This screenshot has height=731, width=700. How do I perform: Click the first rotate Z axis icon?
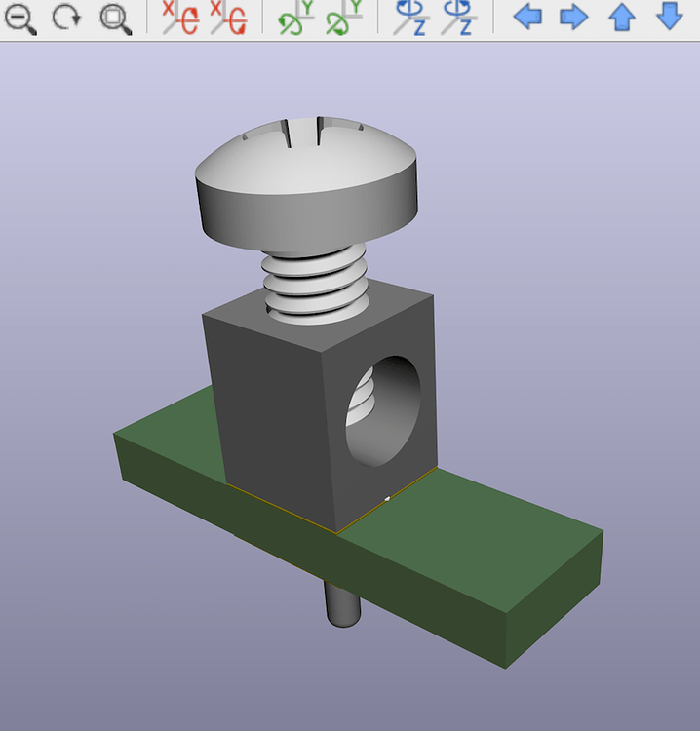tap(410, 19)
